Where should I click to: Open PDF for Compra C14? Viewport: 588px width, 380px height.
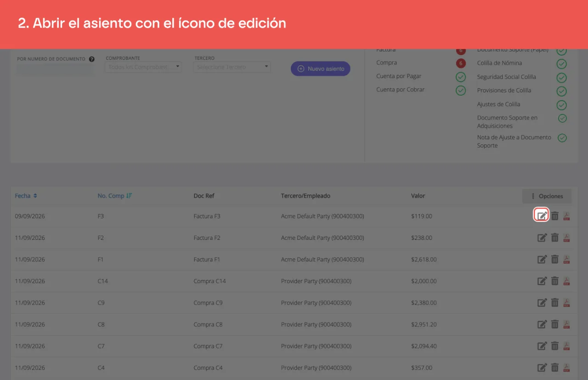(x=566, y=281)
